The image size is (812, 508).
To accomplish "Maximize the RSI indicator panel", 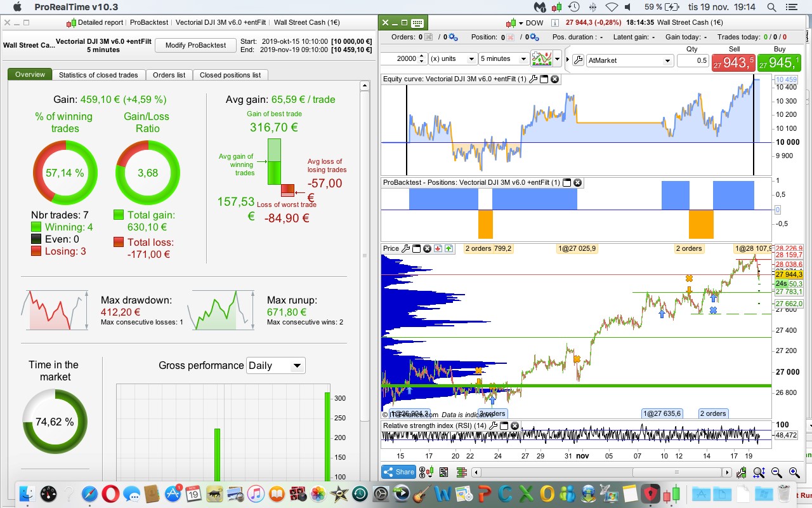I will pos(504,425).
